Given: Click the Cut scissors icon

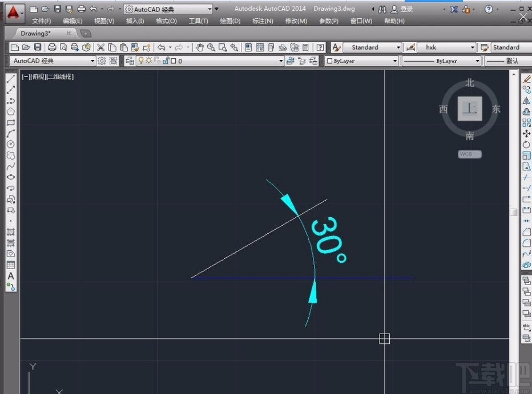Looking at the screenshot, I should tap(100, 47).
